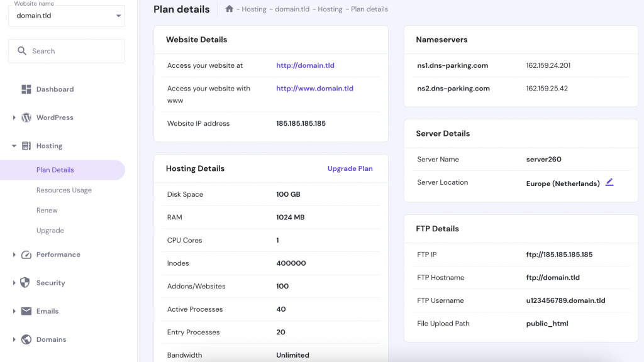Click the WordPress logo icon

click(26, 118)
